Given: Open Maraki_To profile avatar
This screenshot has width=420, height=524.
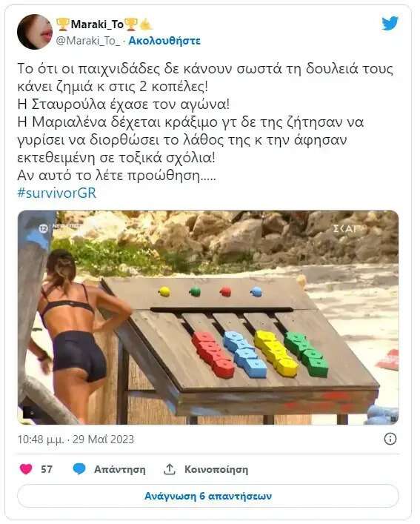Looking at the screenshot, I should pyautogui.click(x=35, y=32).
